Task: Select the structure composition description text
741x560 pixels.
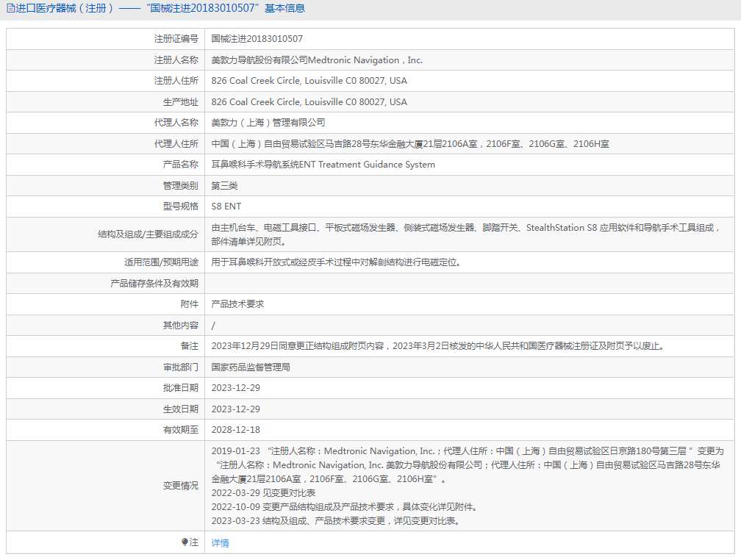Action: click(x=466, y=234)
